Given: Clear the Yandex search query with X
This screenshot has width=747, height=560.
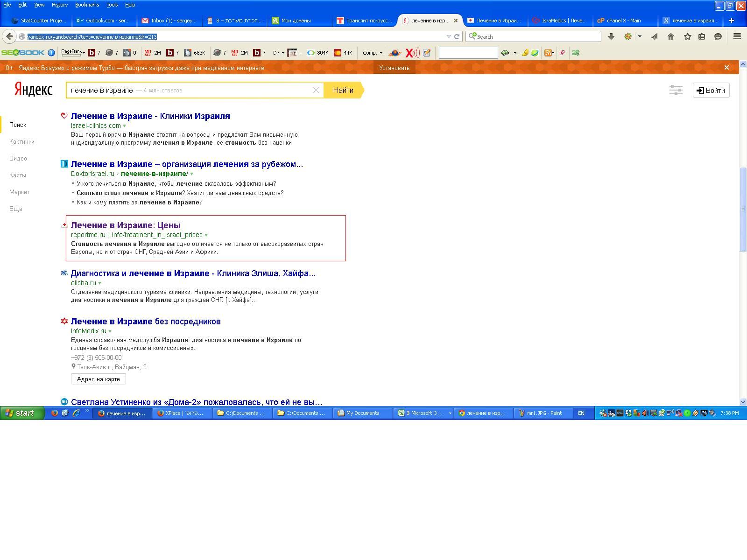Looking at the screenshot, I should pyautogui.click(x=316, y=90).
